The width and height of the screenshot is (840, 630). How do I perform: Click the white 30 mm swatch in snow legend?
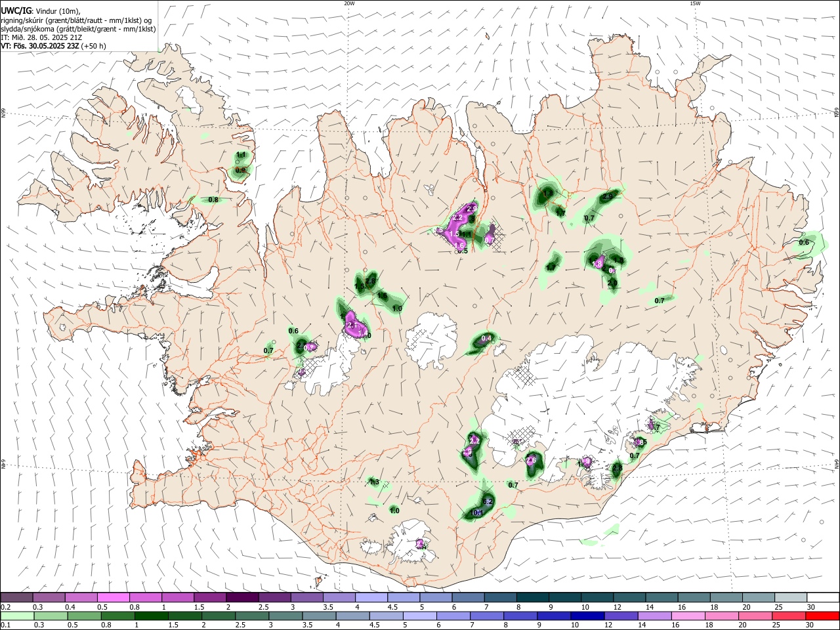[823, 597]
